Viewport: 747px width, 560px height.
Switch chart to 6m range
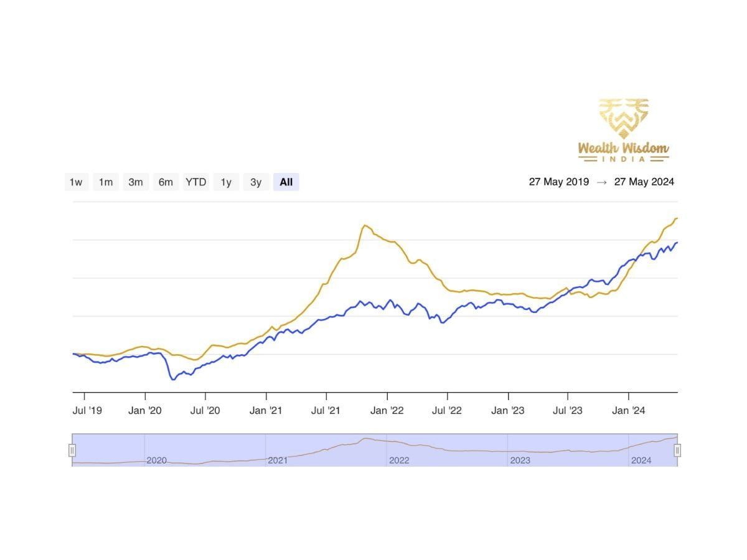coord(166,182)
